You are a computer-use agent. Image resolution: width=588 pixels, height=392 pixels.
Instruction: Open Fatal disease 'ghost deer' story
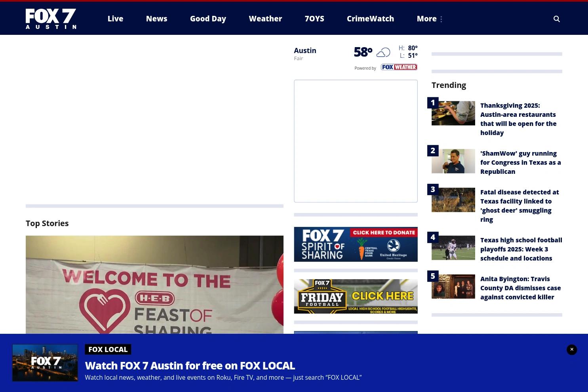click(x=519, y=206)
